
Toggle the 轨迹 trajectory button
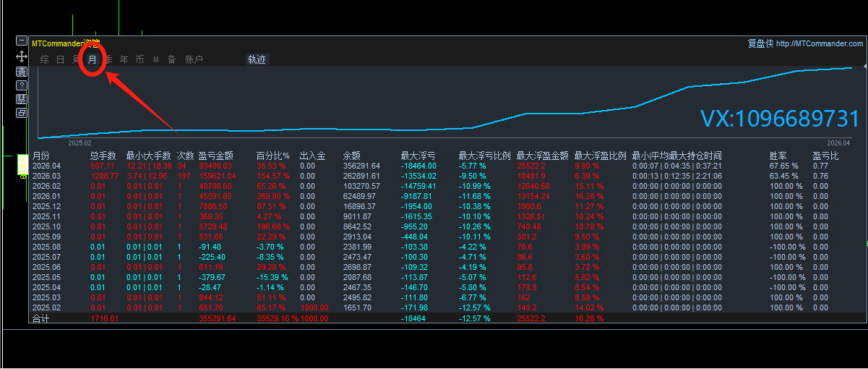tap(257, 60)
